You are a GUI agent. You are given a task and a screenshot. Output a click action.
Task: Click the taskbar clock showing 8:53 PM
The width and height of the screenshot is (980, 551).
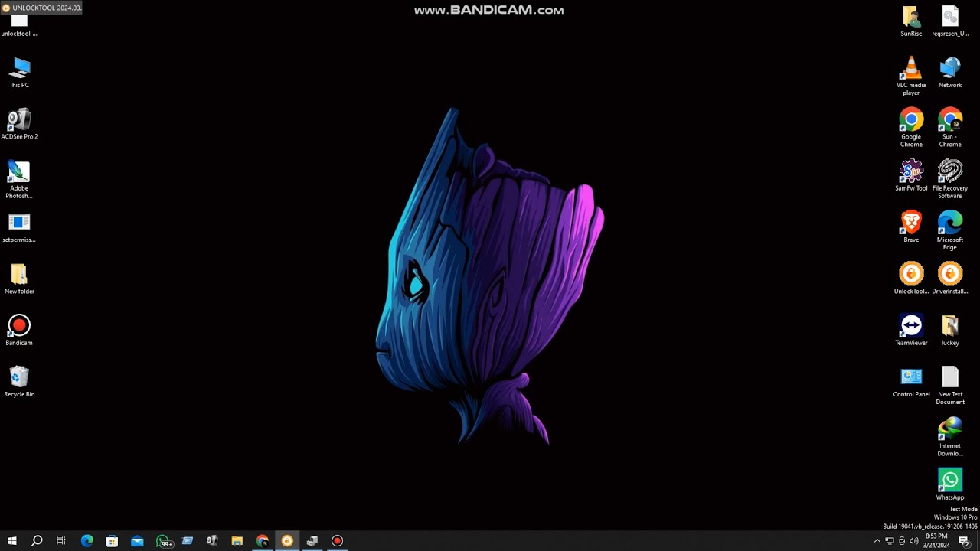click(x=936, y=541)
